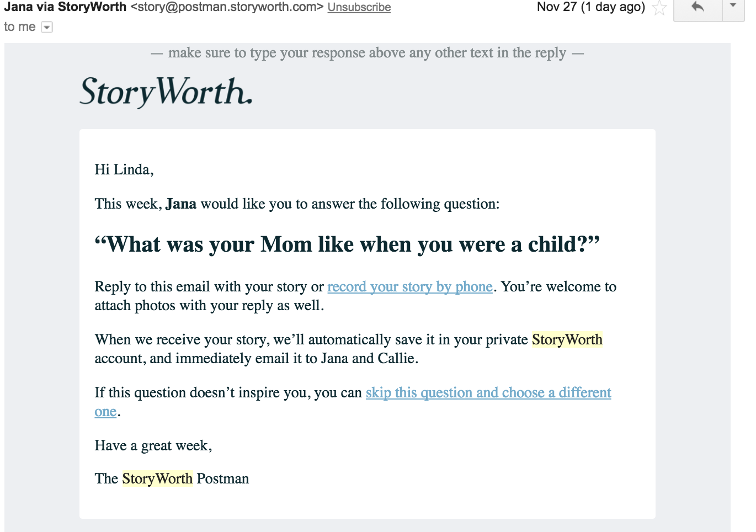This screenshot has width=756, height=532.
Task: Click highlighted StoryWorth before "account"
Action: pyautogui.click(x=567, y=340)
